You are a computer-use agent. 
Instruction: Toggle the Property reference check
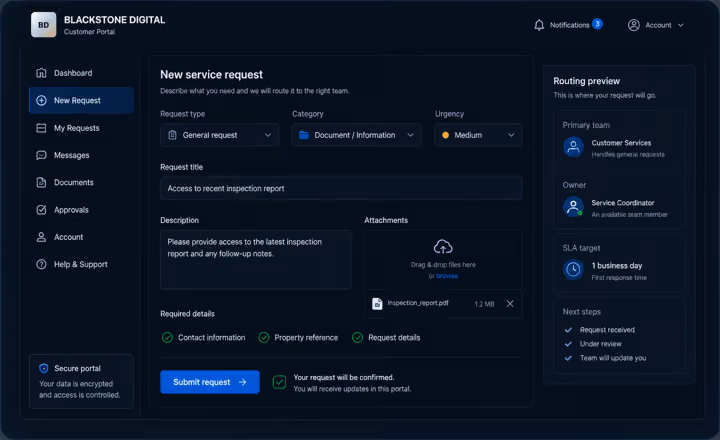pyautogui.click(x=264, y=338)
